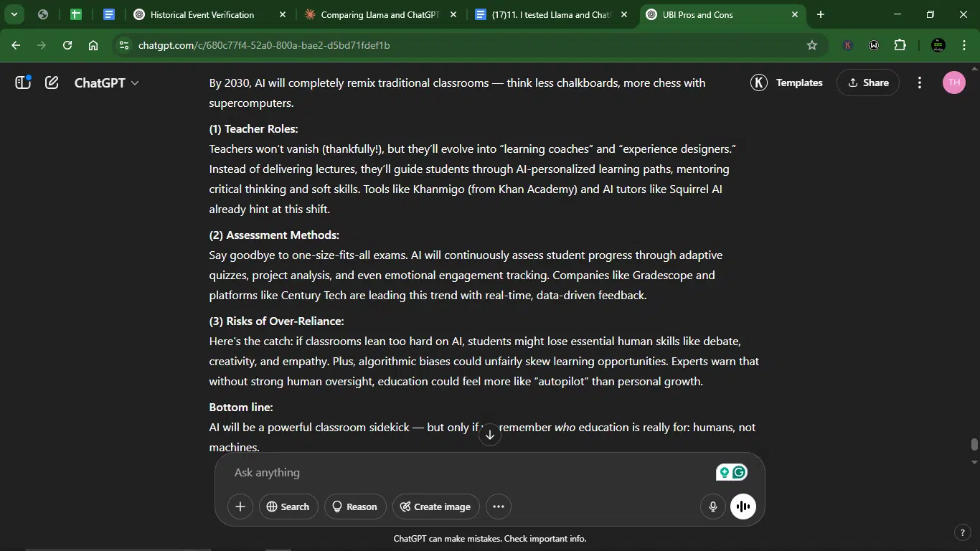Open the TH profile avatar menu

pos(953,83)
